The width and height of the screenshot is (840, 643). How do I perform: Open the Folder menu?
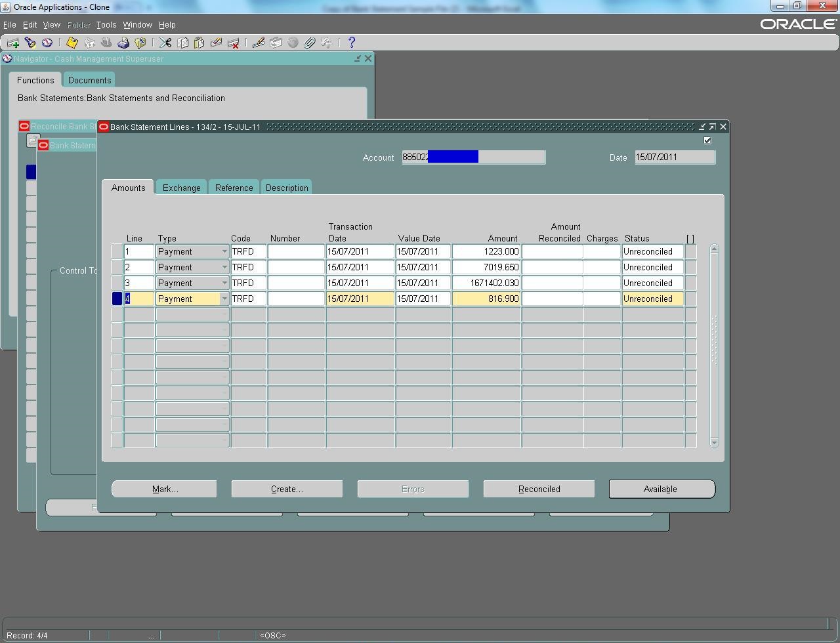(x=79, y=25)
